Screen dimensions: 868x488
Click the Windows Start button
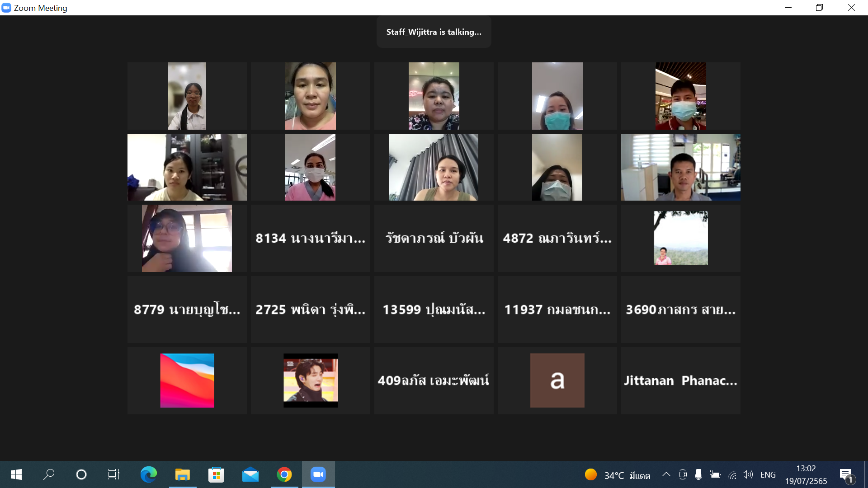click(x=16, y=474)
